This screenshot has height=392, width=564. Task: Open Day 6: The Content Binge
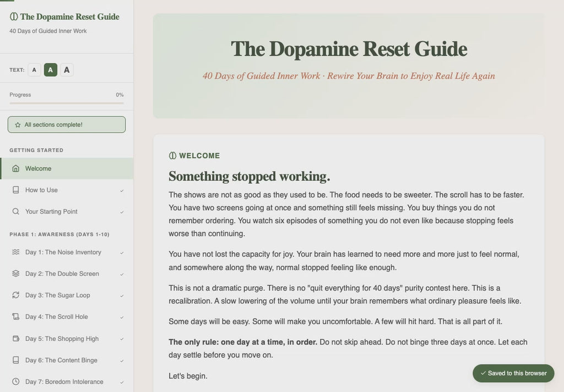coord(67,360)
